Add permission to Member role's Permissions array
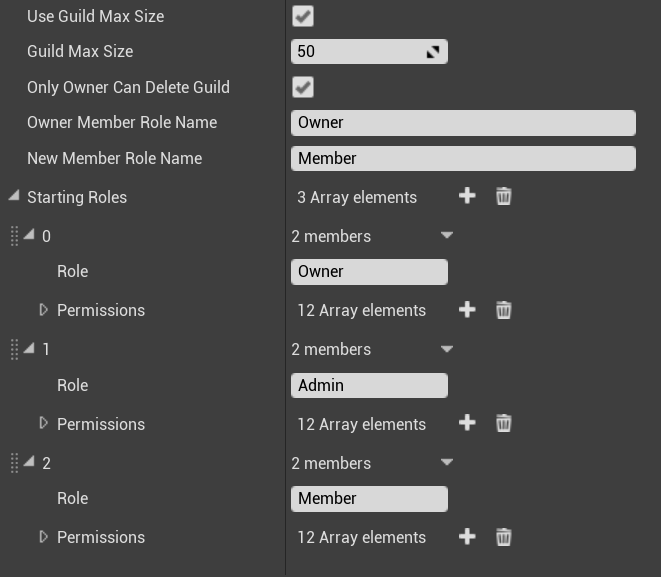661x577 pixels. click(467, 537)
